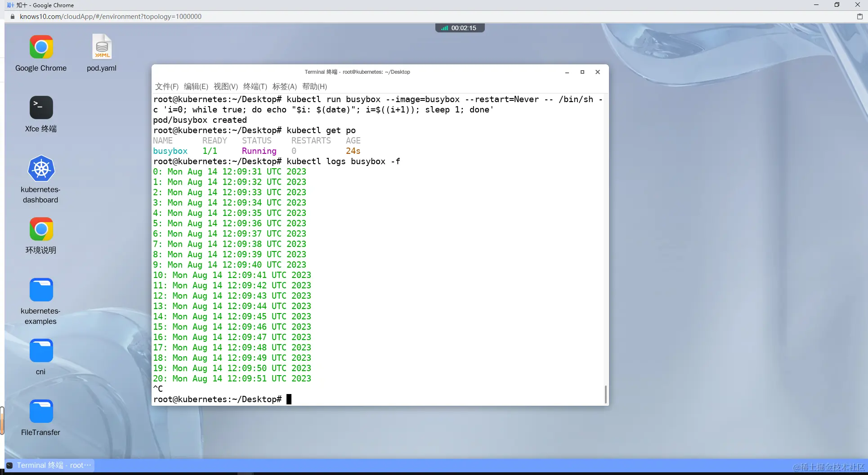The image size is (868, 475).
Task: Open the 文件(F) menu in Terminal
Action: [167, 86]
